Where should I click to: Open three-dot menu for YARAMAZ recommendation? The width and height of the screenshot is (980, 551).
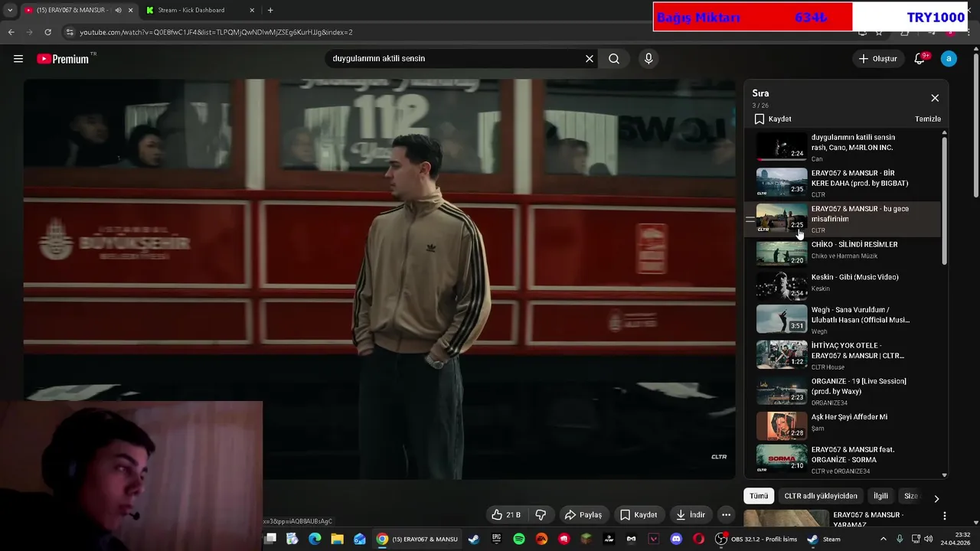pyautogui.click(x=945, y=516)
